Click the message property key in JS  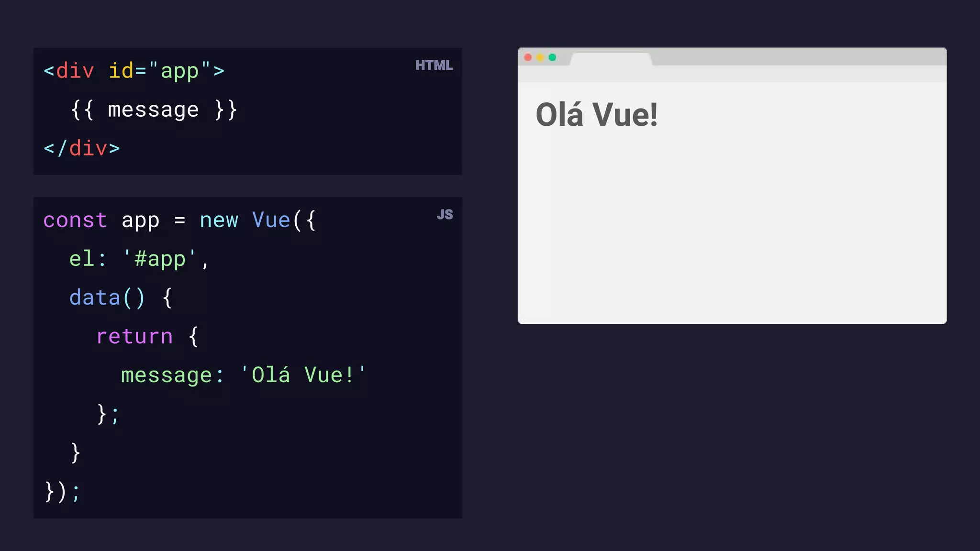coord(166,375)
